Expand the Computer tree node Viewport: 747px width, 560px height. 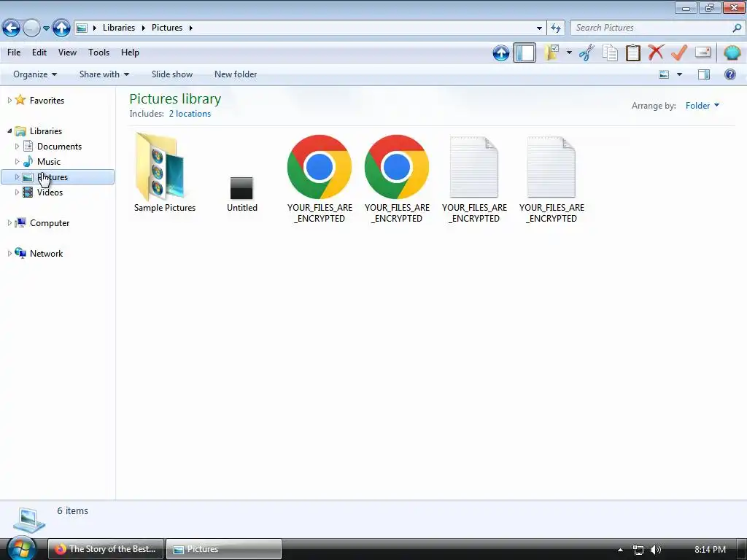pos(9,223)
